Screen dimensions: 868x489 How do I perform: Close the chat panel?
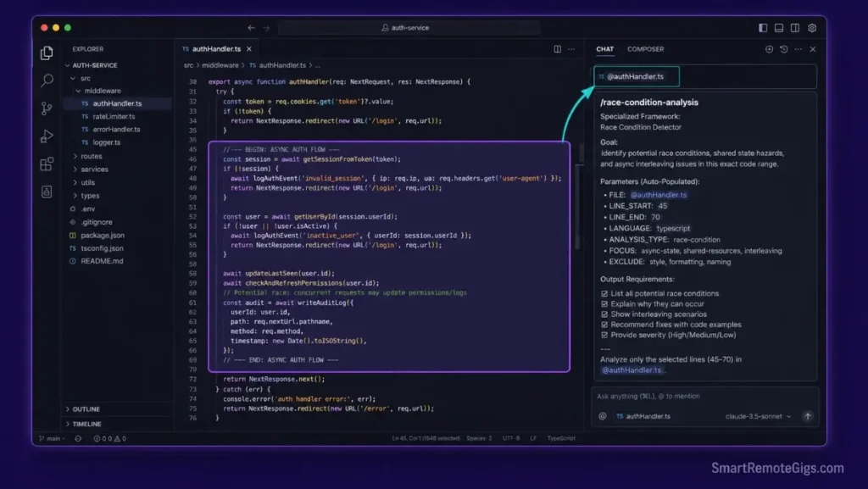point(813,49)
